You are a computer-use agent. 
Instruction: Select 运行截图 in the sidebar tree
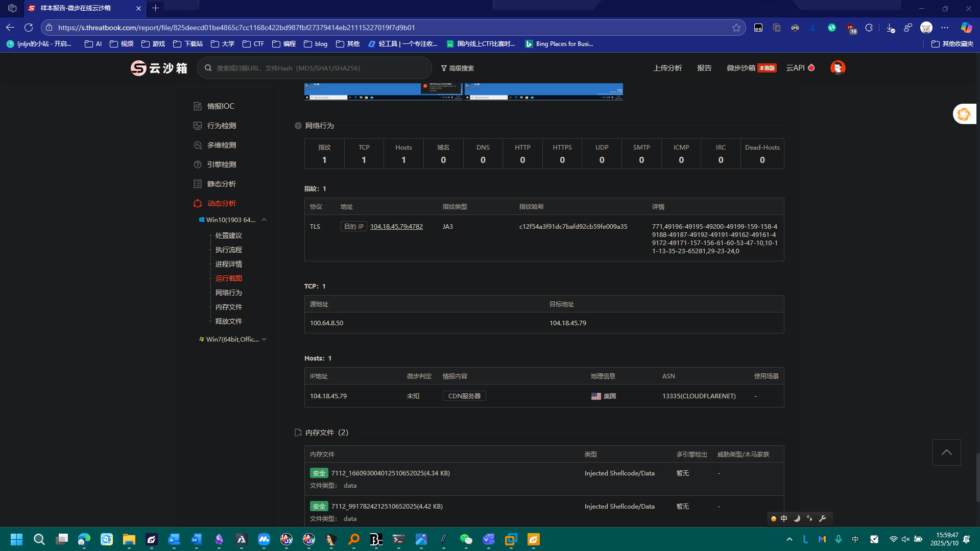pyautogui.click(x=228, y=278)
